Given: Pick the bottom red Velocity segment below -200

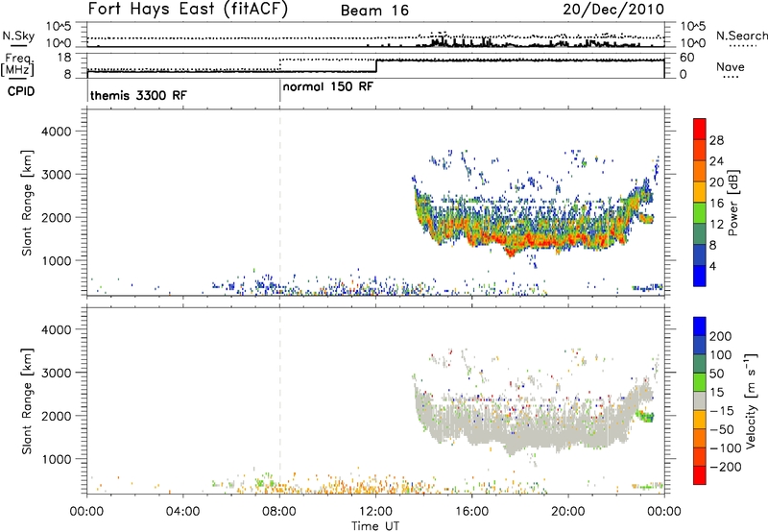Looking at the screenshot, I should point(700,475).
